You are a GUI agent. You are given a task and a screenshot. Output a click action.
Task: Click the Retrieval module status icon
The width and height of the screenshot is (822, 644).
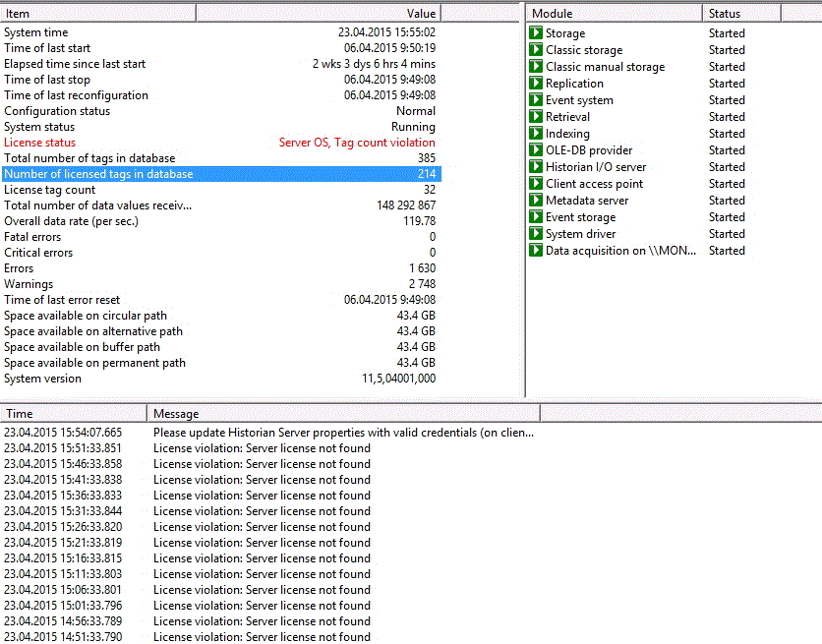pyautogui.click(x=536, y=117)
